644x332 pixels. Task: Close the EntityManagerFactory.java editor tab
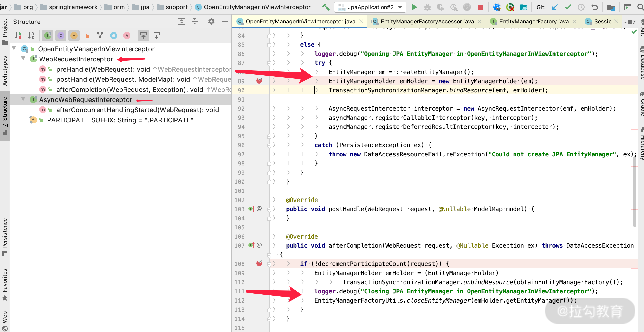pos(575,21)
